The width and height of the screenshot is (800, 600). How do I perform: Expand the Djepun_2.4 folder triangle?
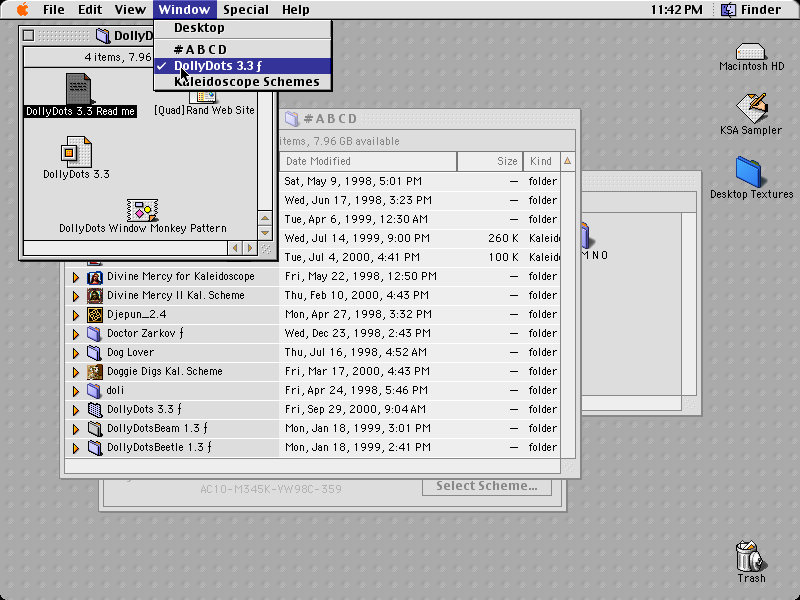click(x=76, y=315)
